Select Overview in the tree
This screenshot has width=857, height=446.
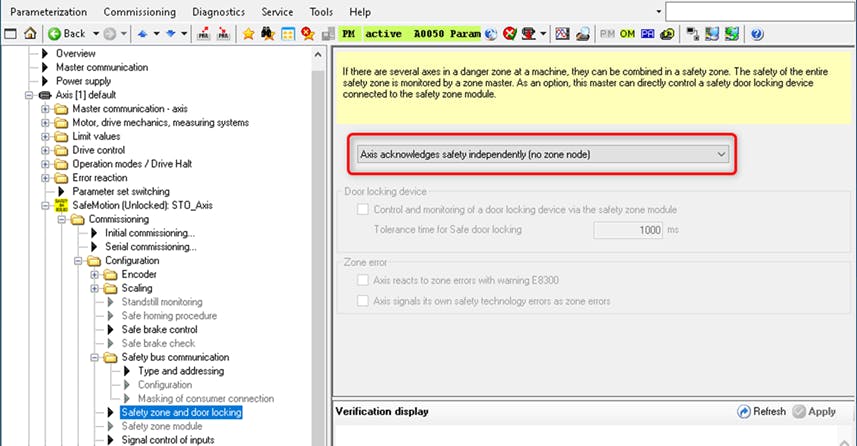(x=75, y=54)
